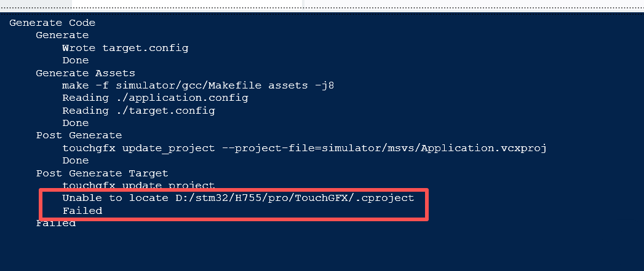Select "Done" line below Reading ./target.config
This screenshot has height=271, width=644.
tap(75, 123)
